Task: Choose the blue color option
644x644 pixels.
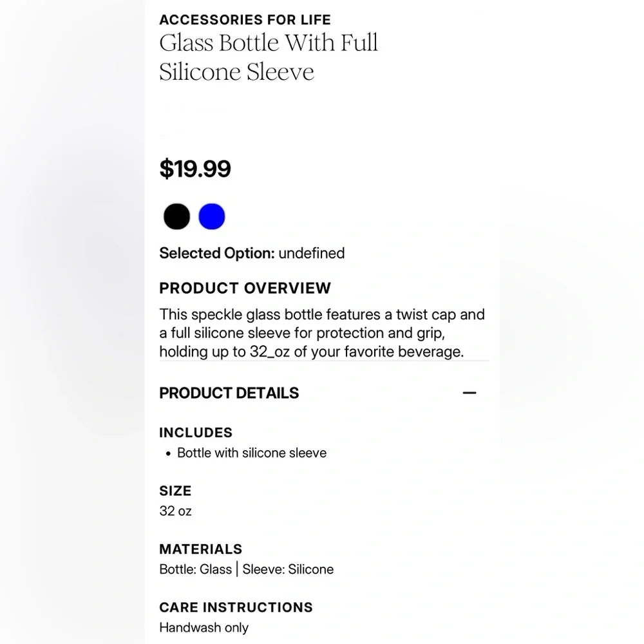Action: 212,216
